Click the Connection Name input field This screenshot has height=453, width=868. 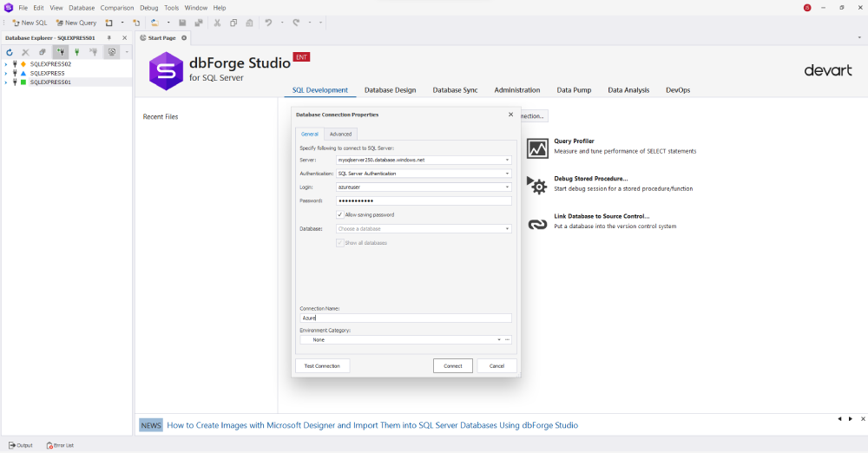(405, 318)
